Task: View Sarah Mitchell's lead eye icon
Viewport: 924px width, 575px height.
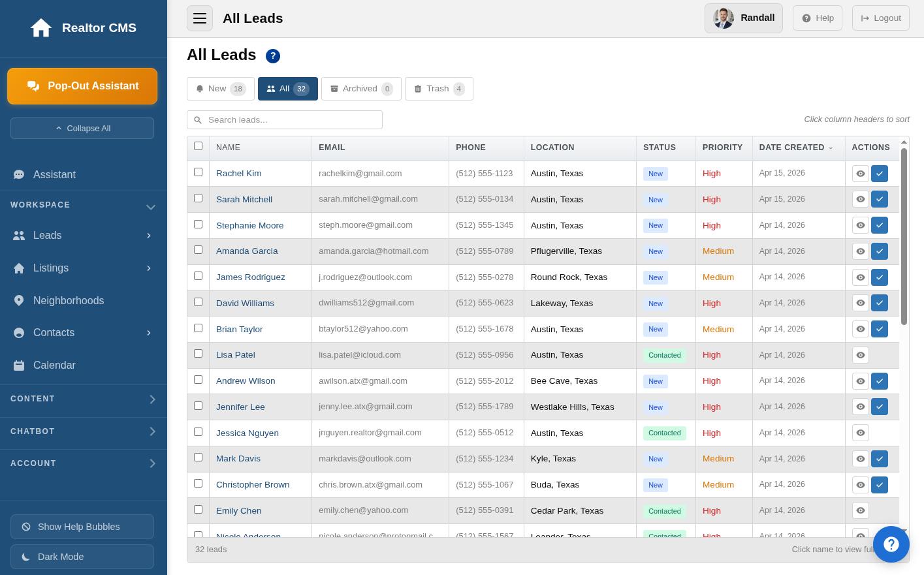Action: coord(861,199)
